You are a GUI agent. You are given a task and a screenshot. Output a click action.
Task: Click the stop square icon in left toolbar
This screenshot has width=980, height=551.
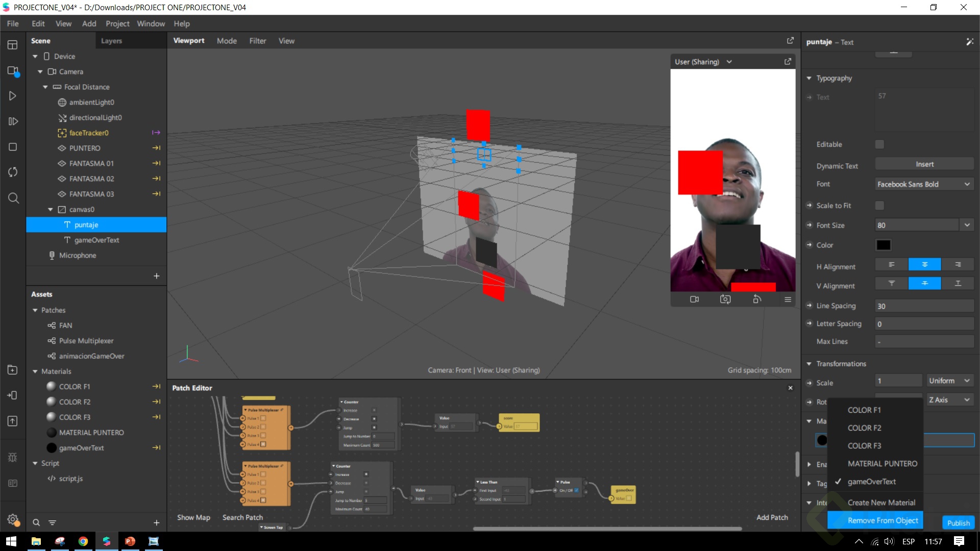click(13, 147)
